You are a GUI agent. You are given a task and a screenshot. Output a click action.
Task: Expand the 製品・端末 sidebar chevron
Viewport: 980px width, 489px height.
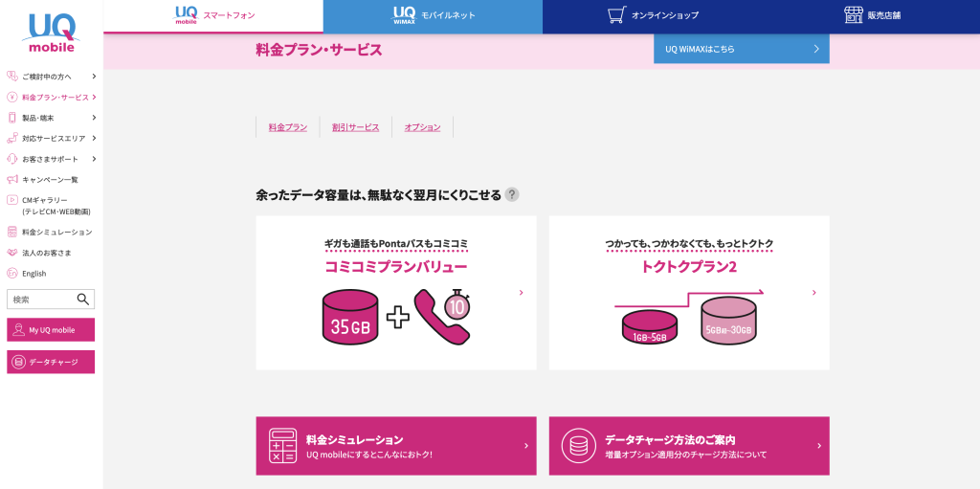(x=94, y=118)
